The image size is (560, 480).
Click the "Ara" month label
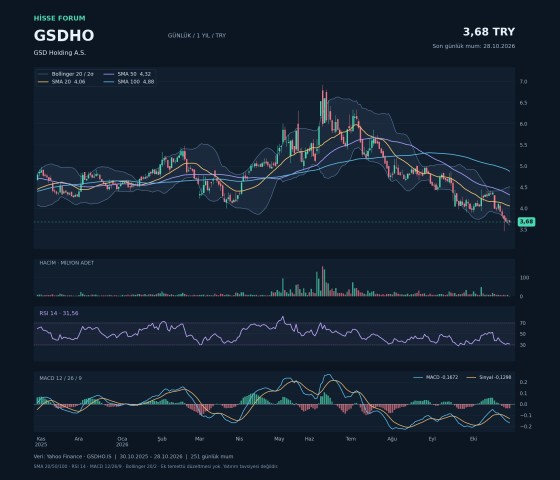[x=79, y=439]
